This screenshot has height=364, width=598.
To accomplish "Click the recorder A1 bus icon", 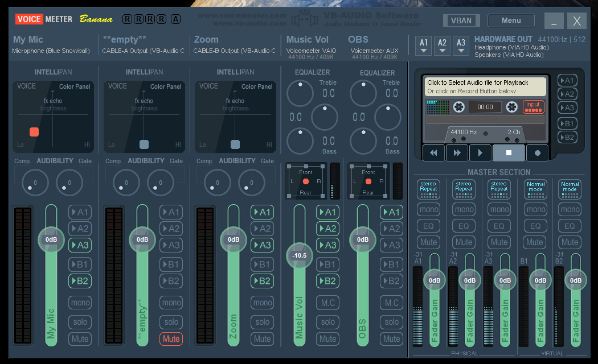I will click(x=567, y=80).
